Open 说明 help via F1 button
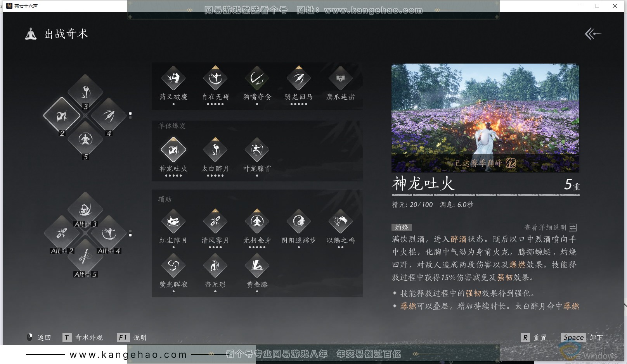Image resolution: width=627 pixels, height=364 pixels. tap(132, 338)
